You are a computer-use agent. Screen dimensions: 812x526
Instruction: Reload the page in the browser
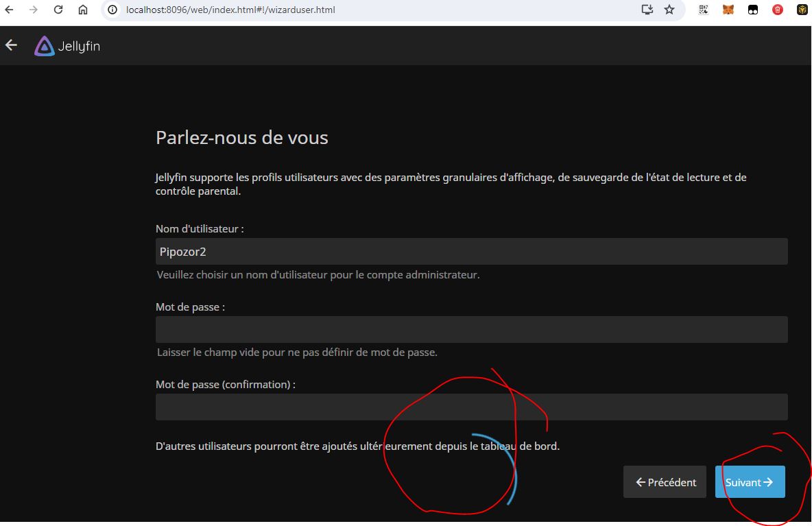pyautogui.click(x=58, y=10)
